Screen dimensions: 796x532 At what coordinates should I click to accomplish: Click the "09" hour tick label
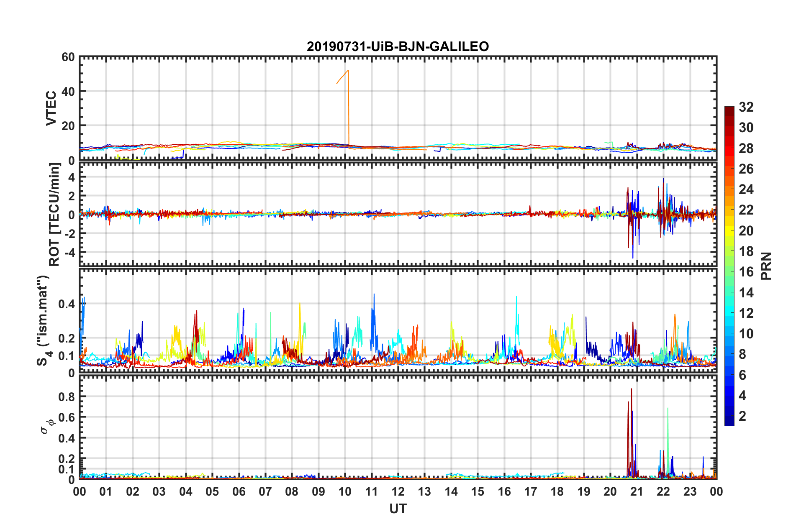[x=318, y=491]
